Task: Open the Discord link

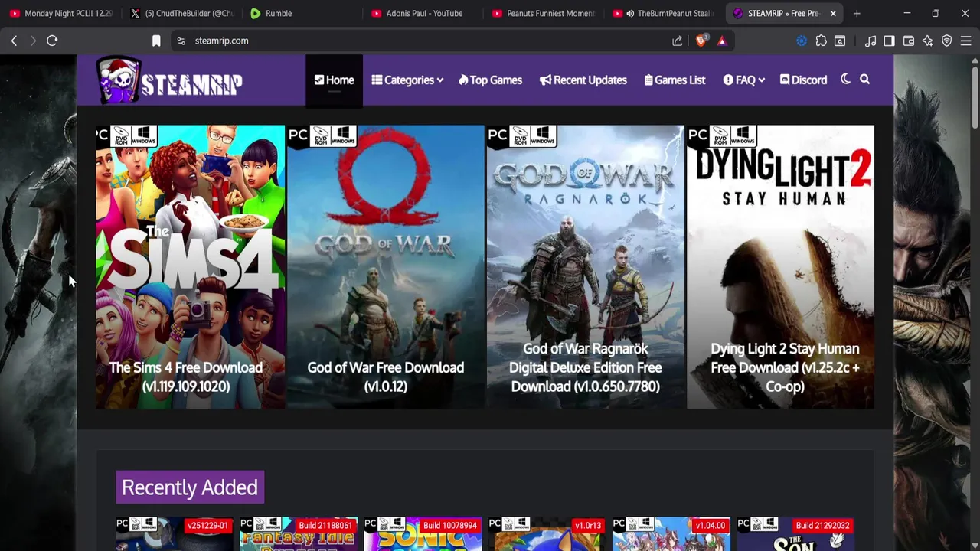Action: pyautogui.click(x=803, y=80)
